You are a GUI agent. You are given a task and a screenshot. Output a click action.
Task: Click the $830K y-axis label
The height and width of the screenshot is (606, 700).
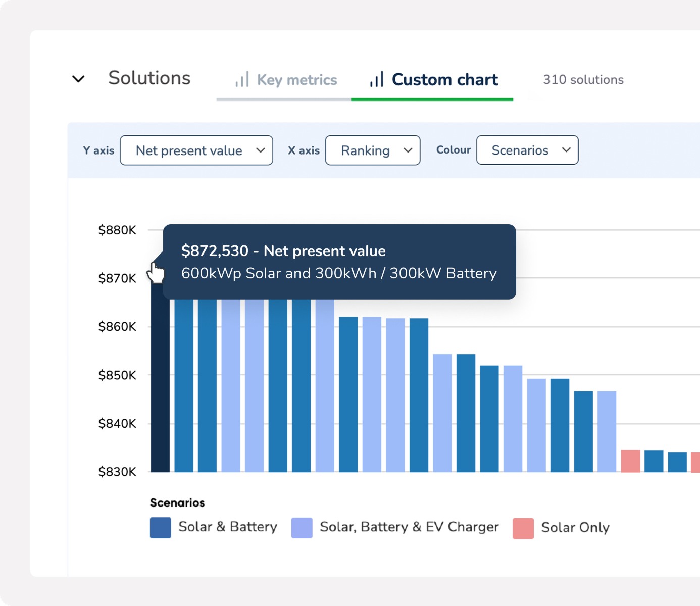pos(117,472)
